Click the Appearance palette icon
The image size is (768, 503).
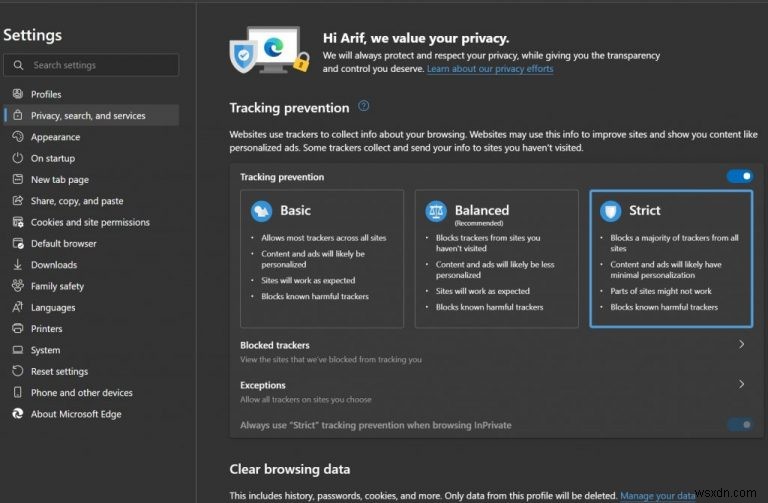pyautogui.click(x=18, y=137)
